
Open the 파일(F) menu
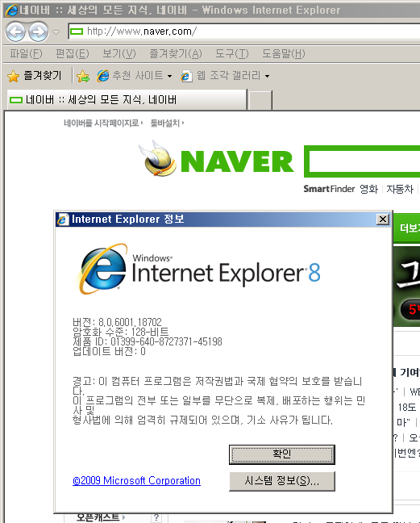click(x=26, y=53)
